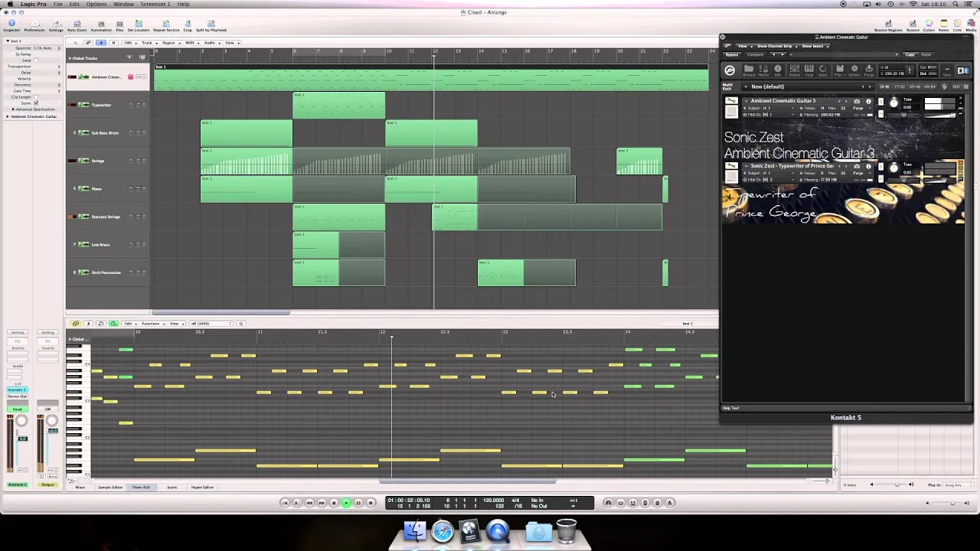980x551 pixels.
Task: Open the Kontakt Options gear icon
Action: click(854, 69)
